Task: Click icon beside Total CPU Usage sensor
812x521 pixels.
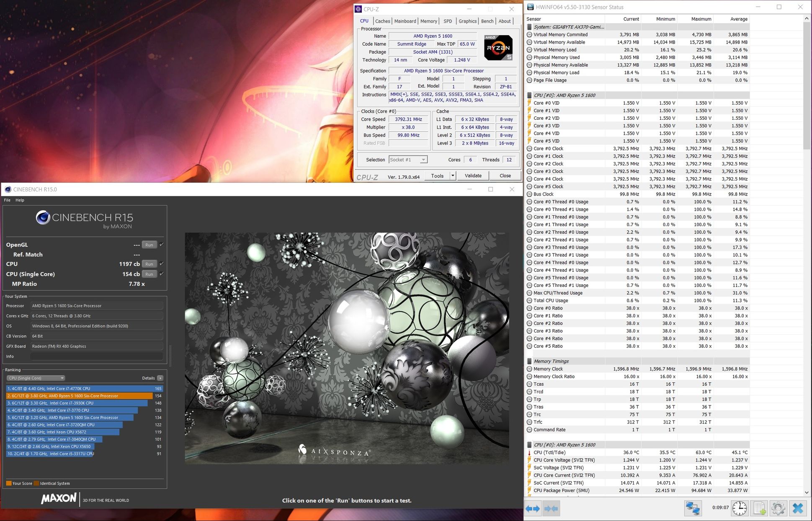Action: (529, 301)
